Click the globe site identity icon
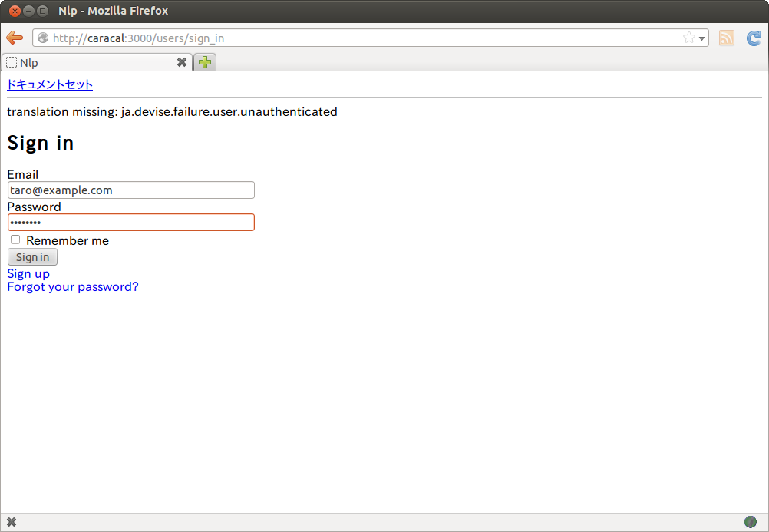Viewport: 769px width, 532px height. (x=43, y=38)
